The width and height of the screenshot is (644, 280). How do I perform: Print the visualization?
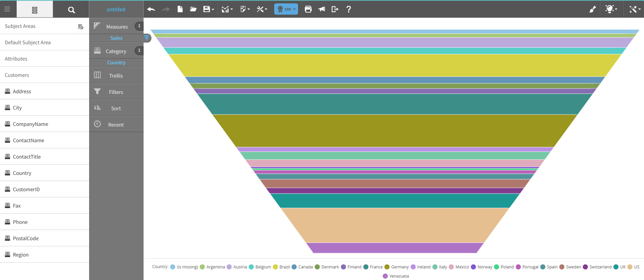[308, 9]
